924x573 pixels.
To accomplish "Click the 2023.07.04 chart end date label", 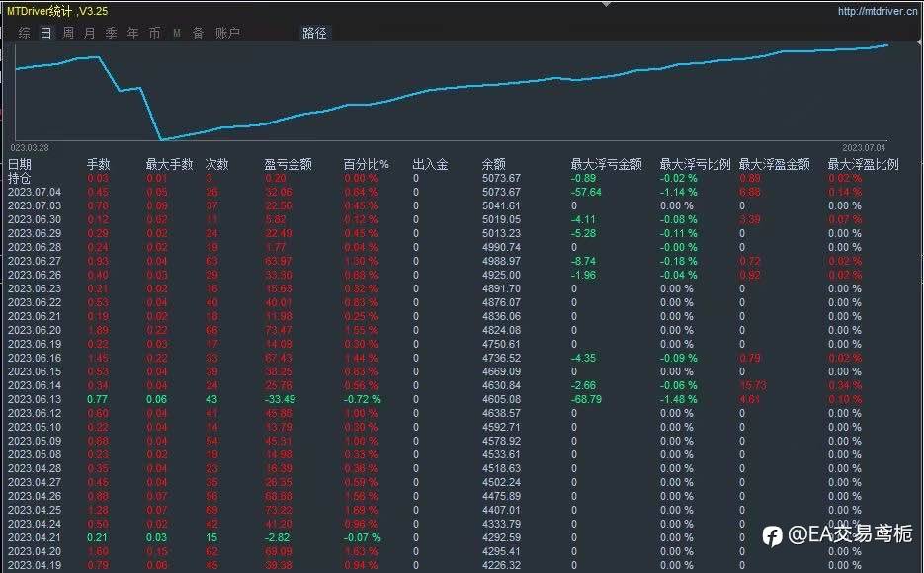I will tap(864, 148).
